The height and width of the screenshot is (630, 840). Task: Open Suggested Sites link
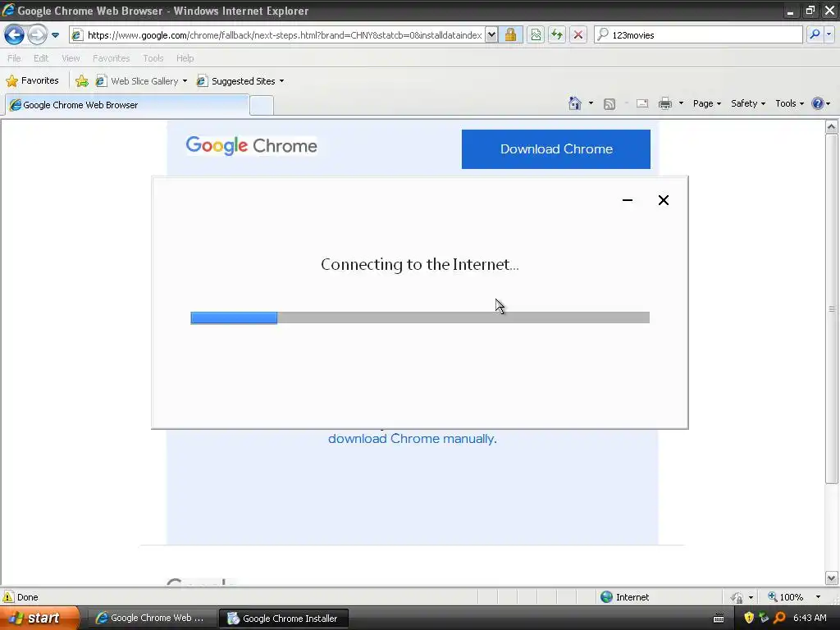click(235, 81)
